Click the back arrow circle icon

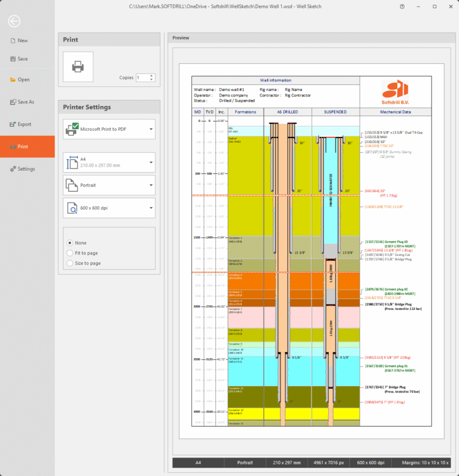[14, 21]
